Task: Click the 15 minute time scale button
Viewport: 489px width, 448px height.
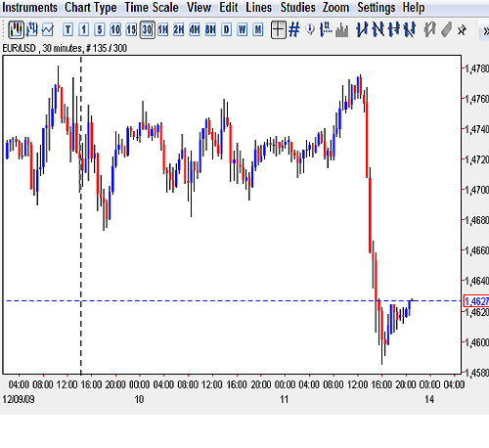Action: coord(131,29)
